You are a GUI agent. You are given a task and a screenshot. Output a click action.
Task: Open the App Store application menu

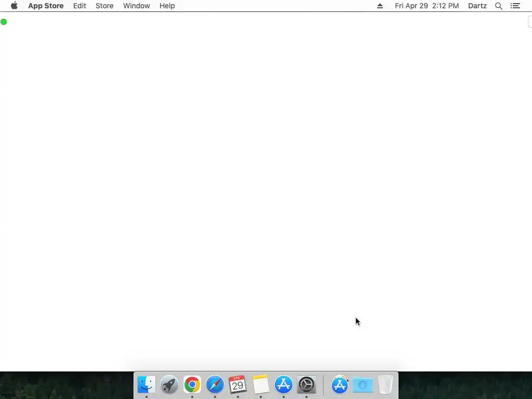tap(46, 6)
